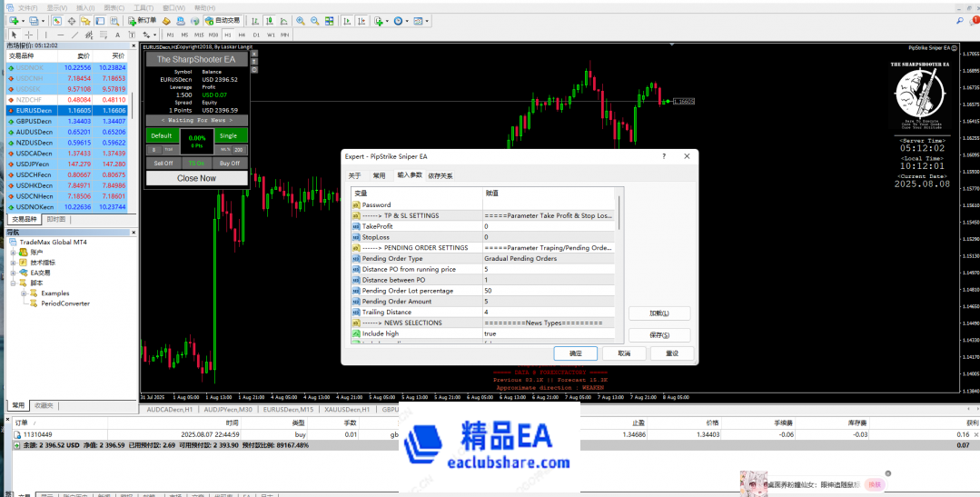Select the text A tool

coord(117,35)
